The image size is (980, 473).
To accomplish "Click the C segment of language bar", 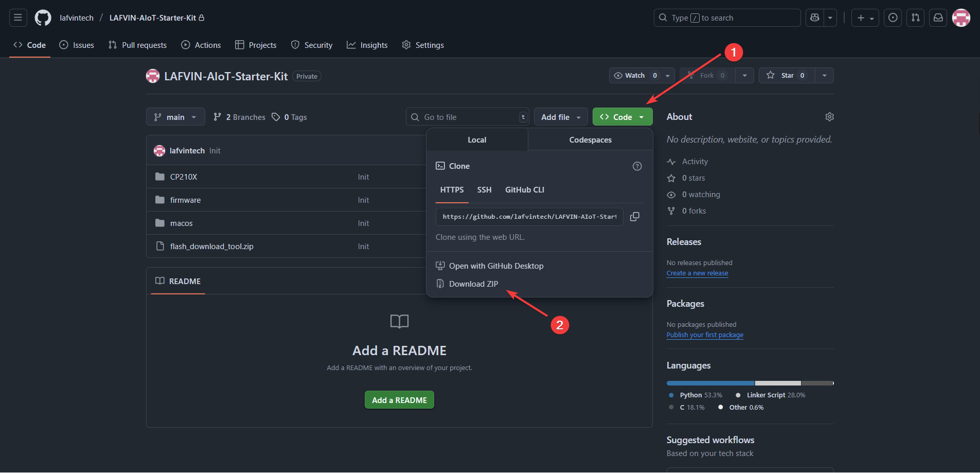I will pos(816,383).
